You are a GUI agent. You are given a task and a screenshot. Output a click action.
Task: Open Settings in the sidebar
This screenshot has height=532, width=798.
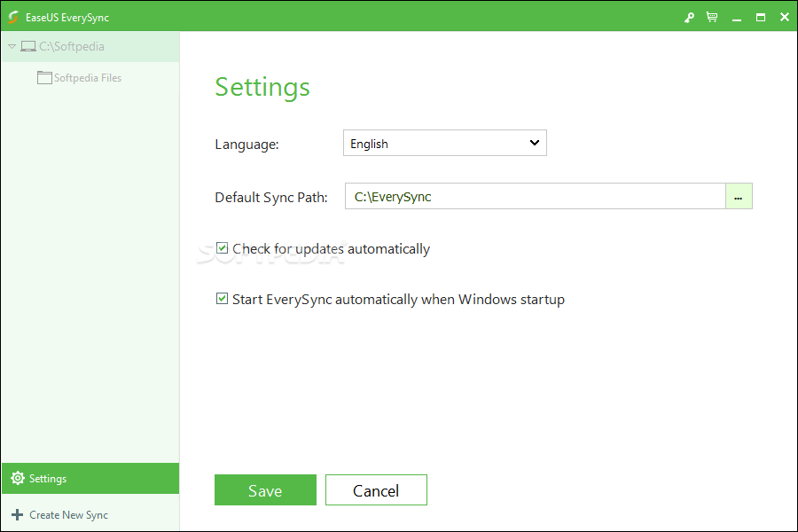click(x=90, y=478)
